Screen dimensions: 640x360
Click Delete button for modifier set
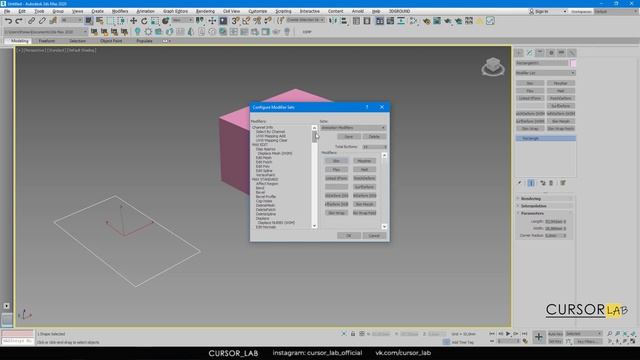(x=374, y=137)
